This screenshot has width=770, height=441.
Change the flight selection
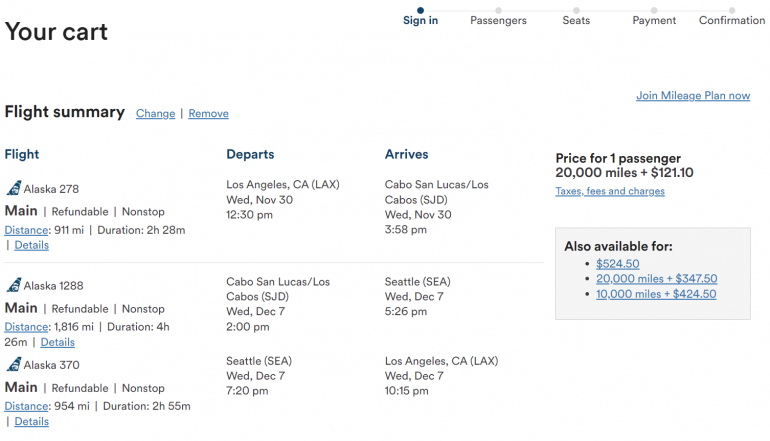(155, 114)
